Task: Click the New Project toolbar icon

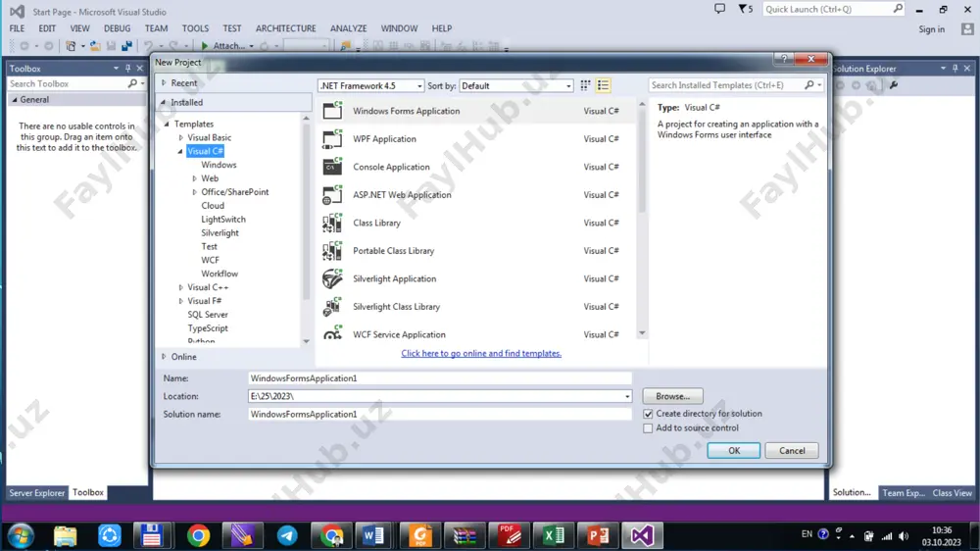Action: tap(71, 46)
